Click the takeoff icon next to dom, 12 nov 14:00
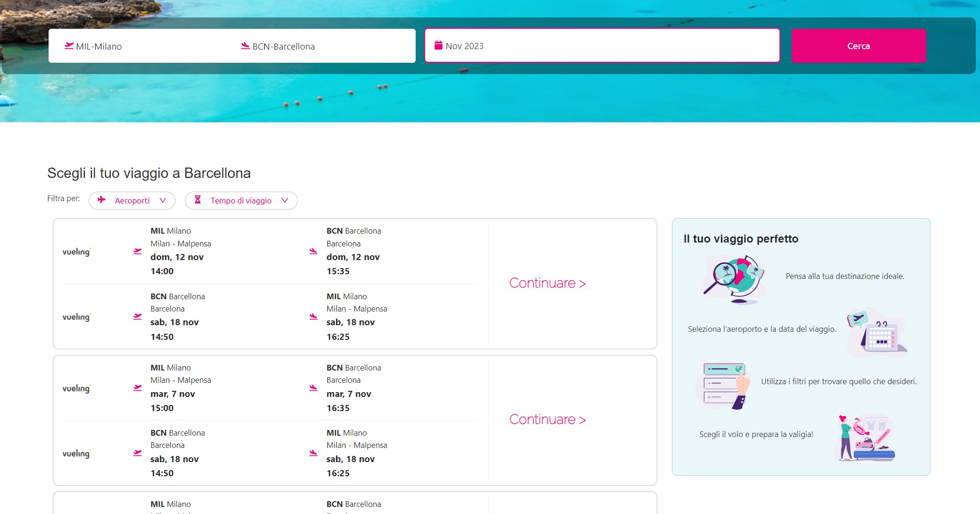The width and height of the screenshot is (980, 514). tap(137, 252)
